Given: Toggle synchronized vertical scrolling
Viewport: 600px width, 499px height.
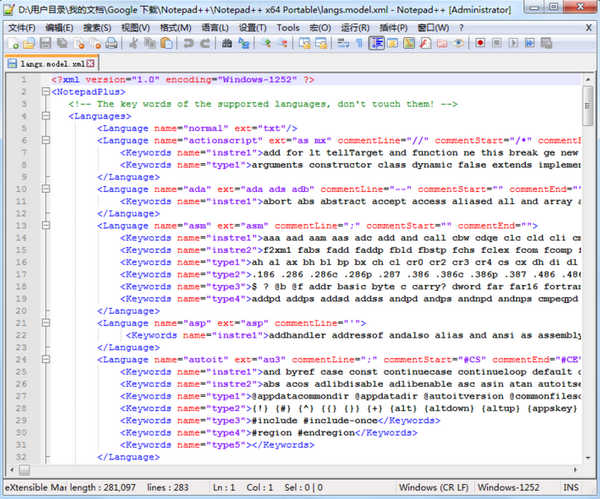Looking at the screenshot, I should (x=305, y=43).
